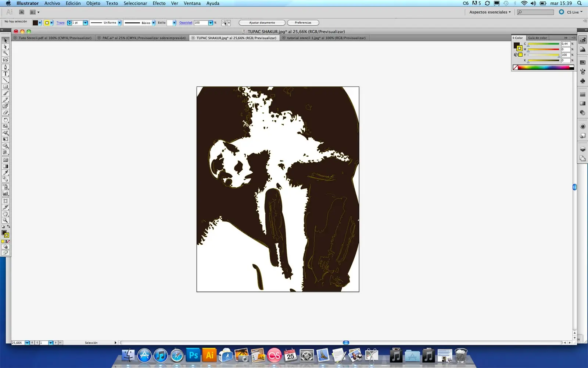Launch Photoshop from the Dock
The width and height of the screenshot is (588, 368).
point(193,355)
